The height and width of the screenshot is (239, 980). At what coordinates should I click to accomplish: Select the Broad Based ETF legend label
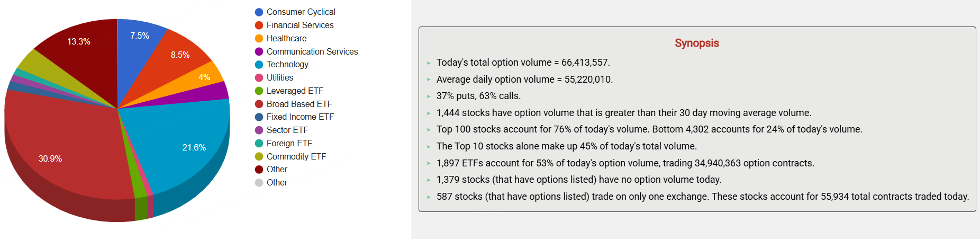coord(299,104)
